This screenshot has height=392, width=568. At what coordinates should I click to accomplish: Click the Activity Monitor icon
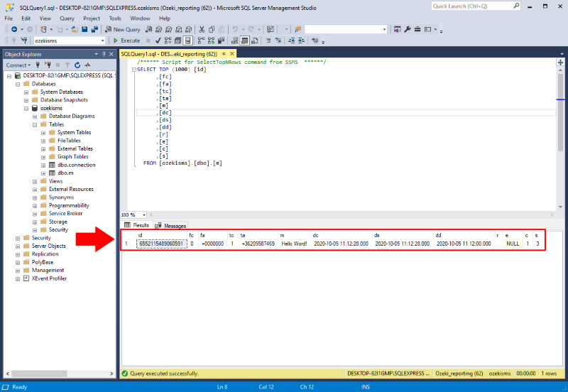(x=87, y=65)
